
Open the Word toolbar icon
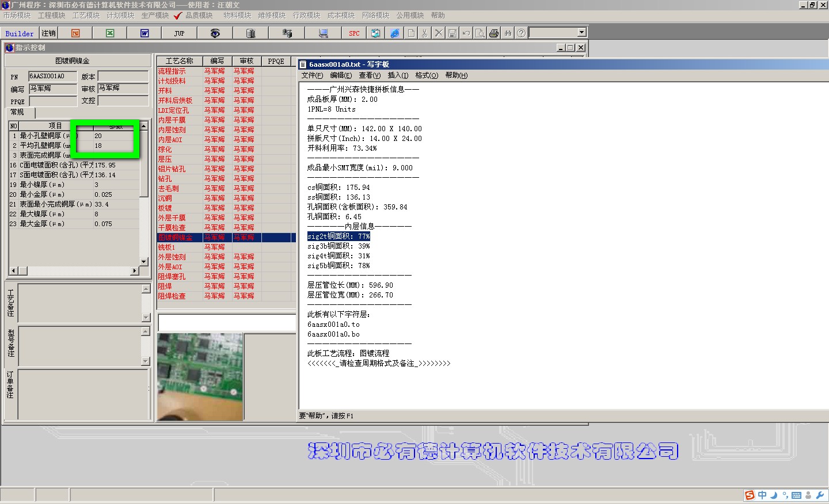[x=144, y=33]
